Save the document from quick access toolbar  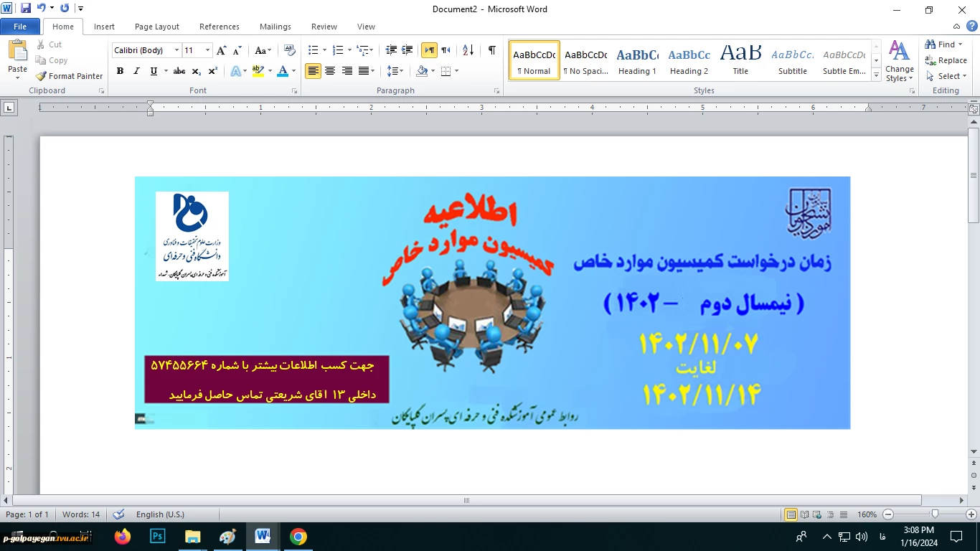pyautogui.click(x=26, y=9)
